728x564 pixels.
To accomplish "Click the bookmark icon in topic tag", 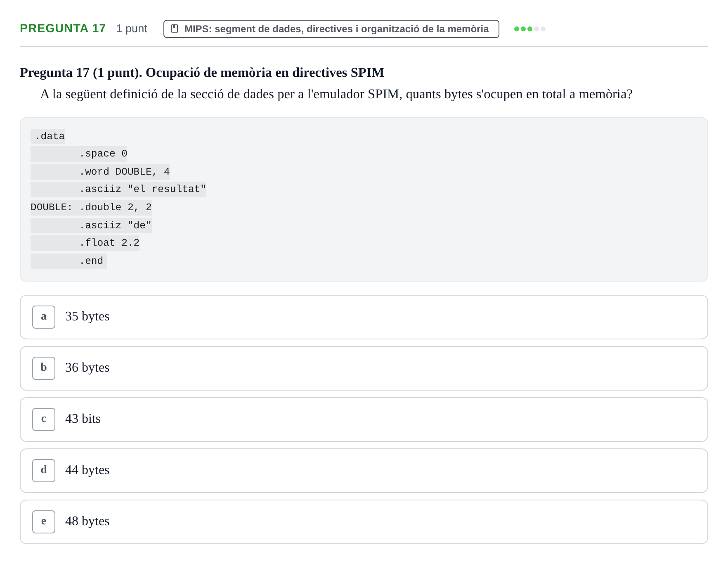I will pyautogui.click(x=175, y=29).
